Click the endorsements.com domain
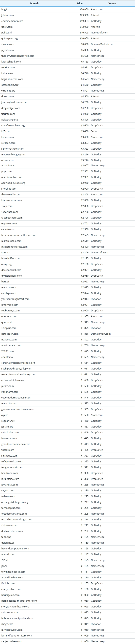The width and height of the screenshot is (135, 644). point(12,21)
